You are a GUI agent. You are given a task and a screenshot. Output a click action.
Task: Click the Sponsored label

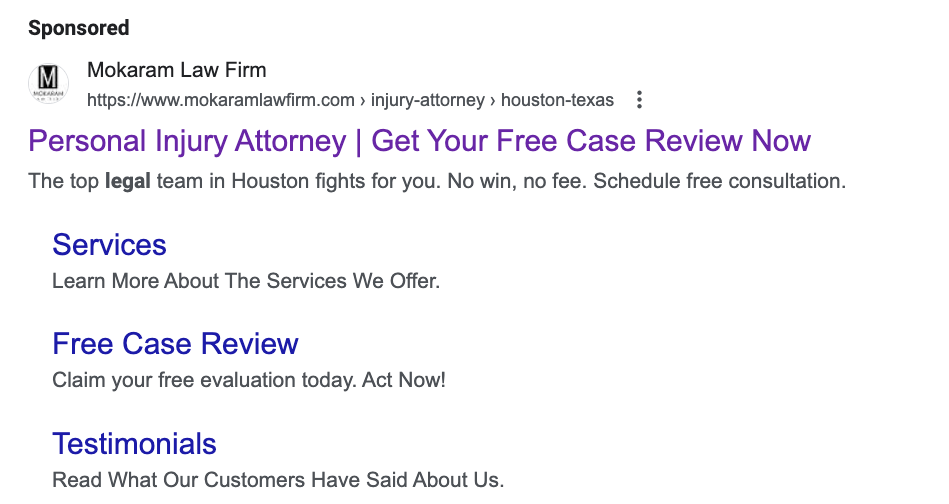pos(79,28)
